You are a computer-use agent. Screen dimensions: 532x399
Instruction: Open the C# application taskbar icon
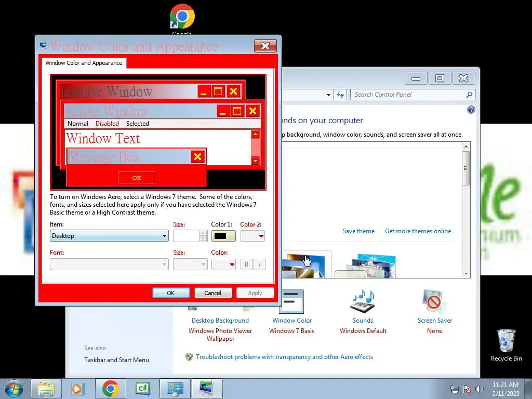[143, 389]
